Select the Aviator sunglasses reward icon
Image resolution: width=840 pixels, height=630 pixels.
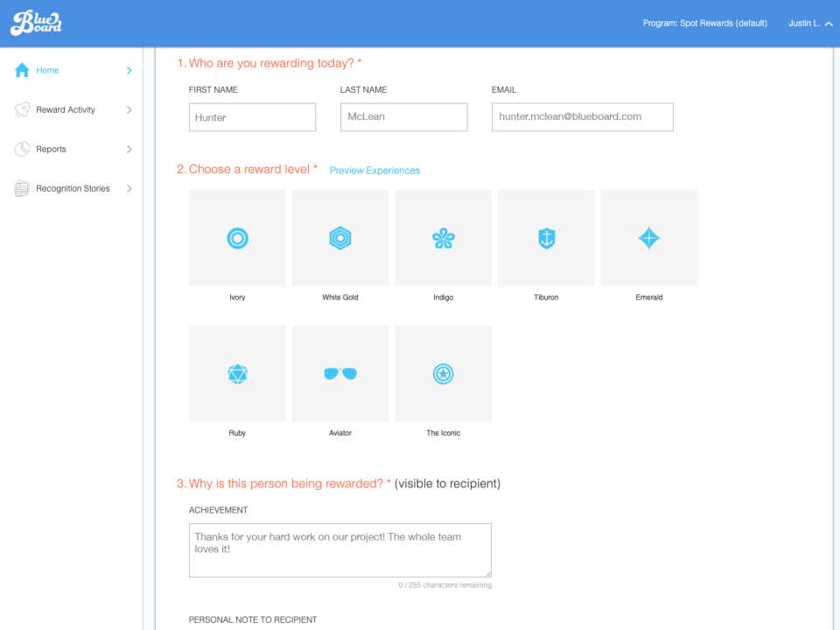[339, 374]
